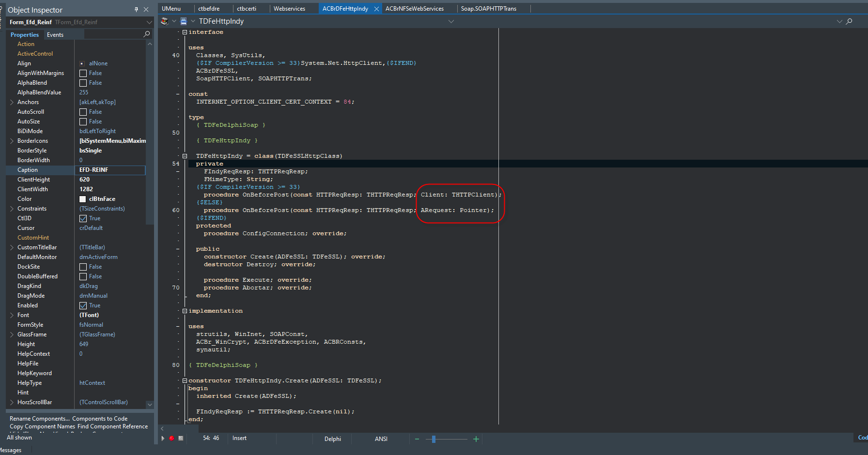Collapse the implementation section fold marker
868x455 pixels.
[x=185, y=311]
